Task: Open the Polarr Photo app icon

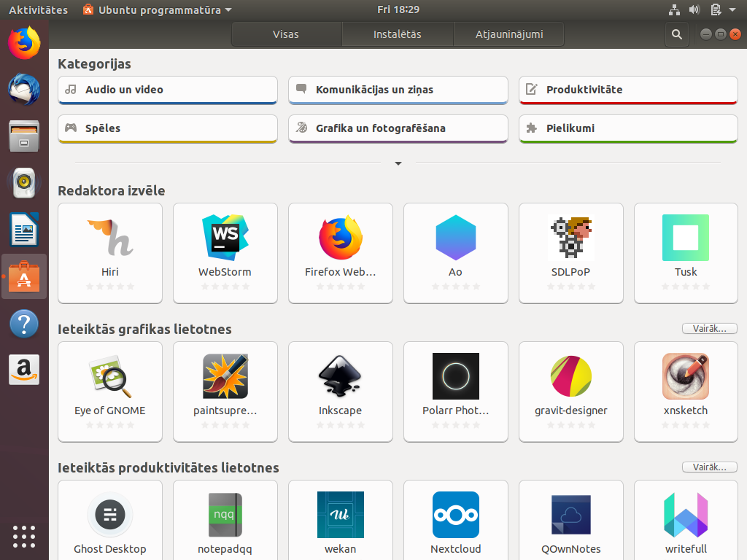Action: click(x=456, y=376)
